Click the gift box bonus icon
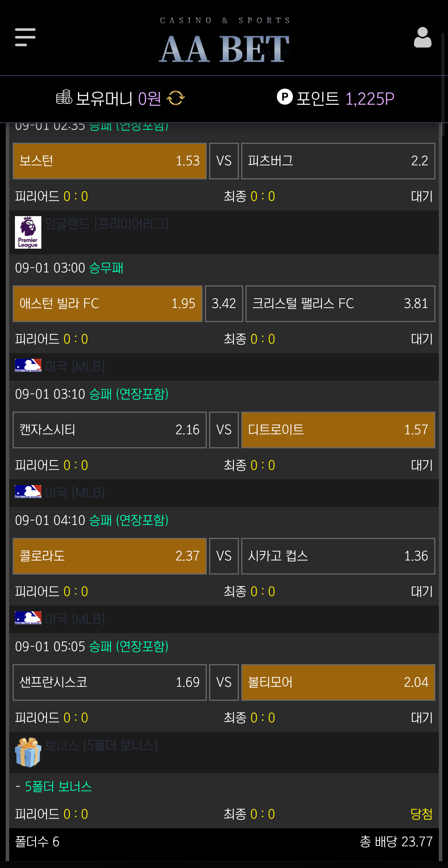 click(x=28, y=752)
